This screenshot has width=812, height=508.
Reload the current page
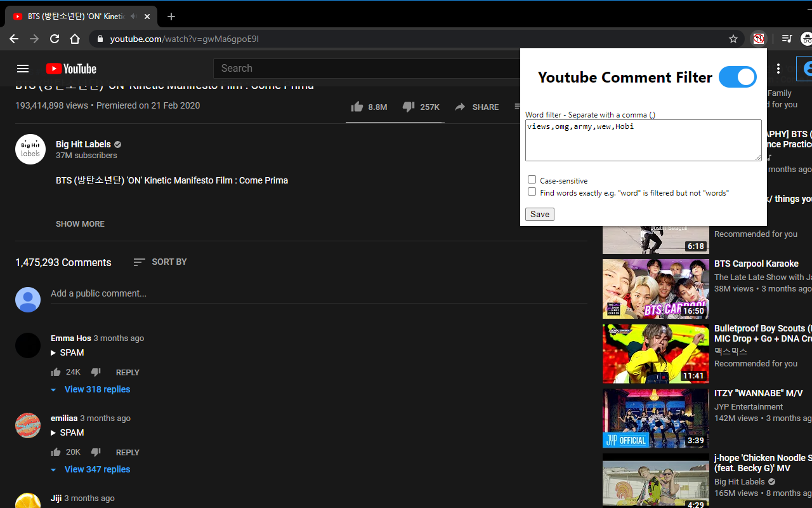click(x=55, y=39)
